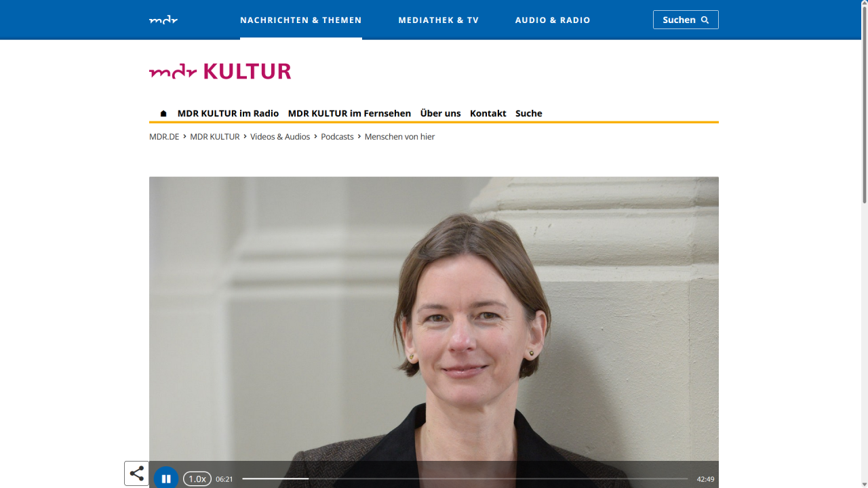Open MDR KULTUR im Fernsehen menu

(349, 113)
